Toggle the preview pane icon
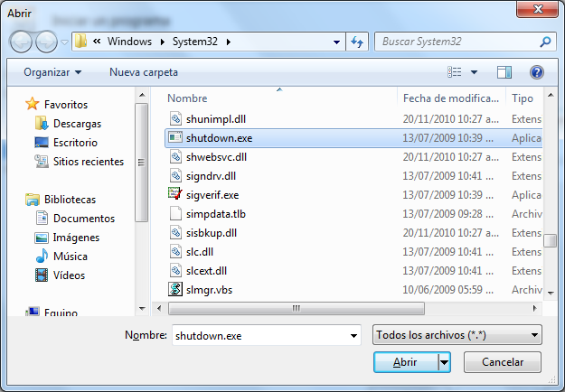565x392 pixels. [504, 72]
